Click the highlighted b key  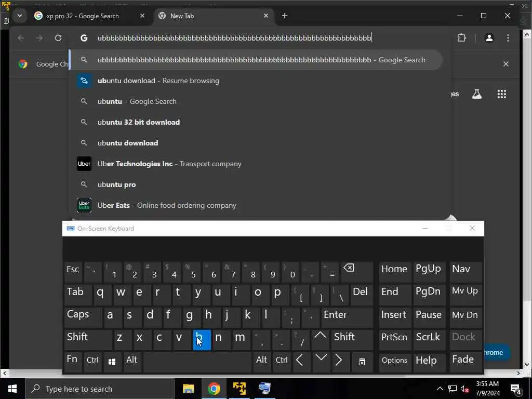point(202,340)
